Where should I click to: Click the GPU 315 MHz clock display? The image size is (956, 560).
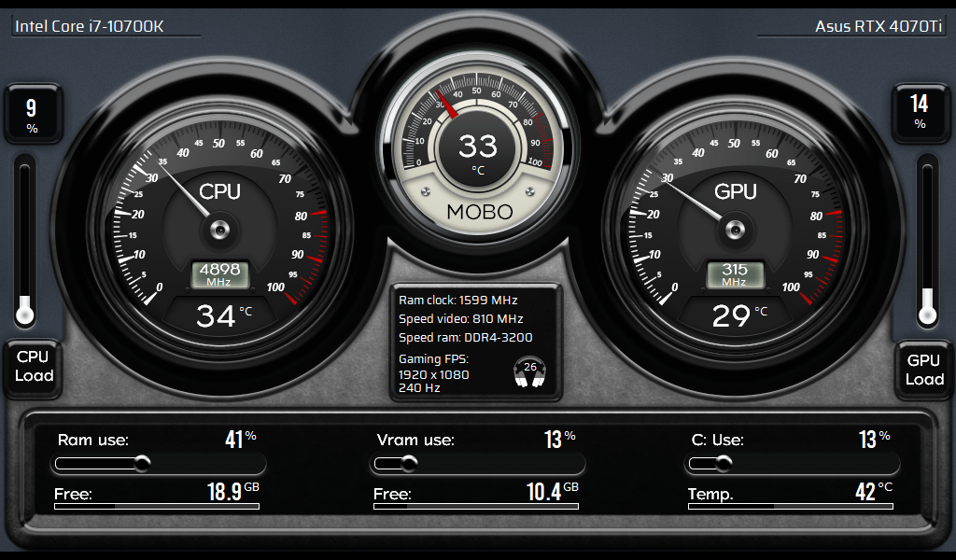734,273
